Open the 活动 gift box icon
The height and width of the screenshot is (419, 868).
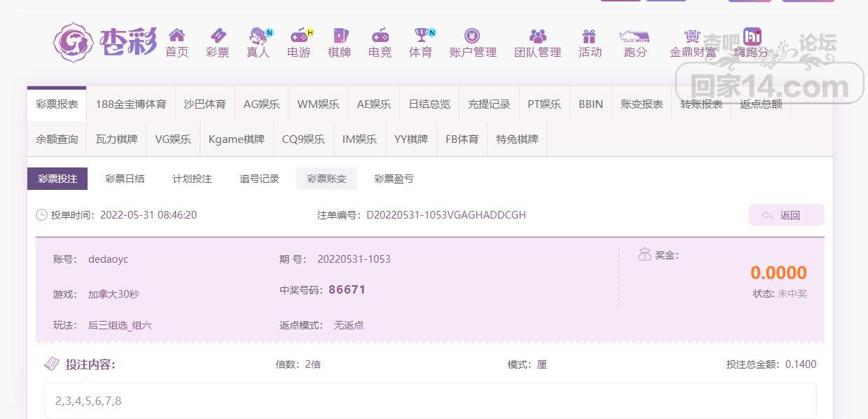[x=589, y=36]
